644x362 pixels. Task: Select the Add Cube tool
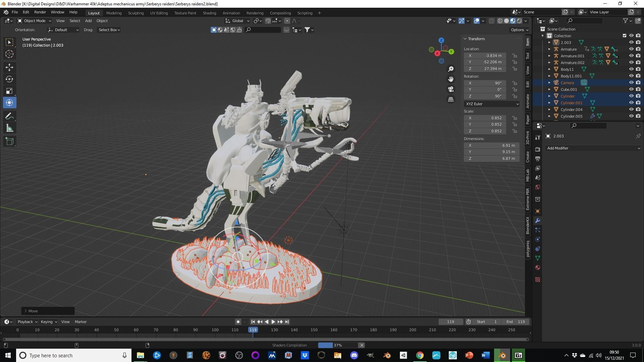[x=9, y=141]
